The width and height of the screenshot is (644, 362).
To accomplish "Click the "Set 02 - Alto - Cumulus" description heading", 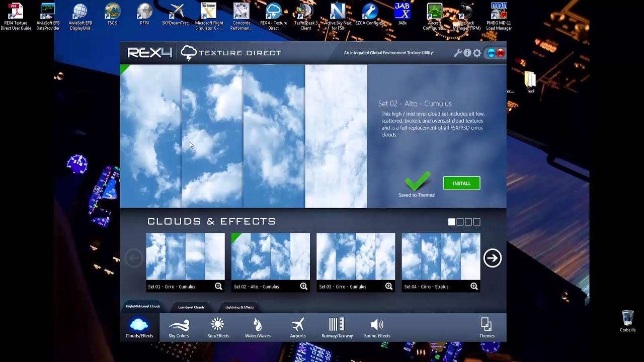I will [x=415, y=104].
